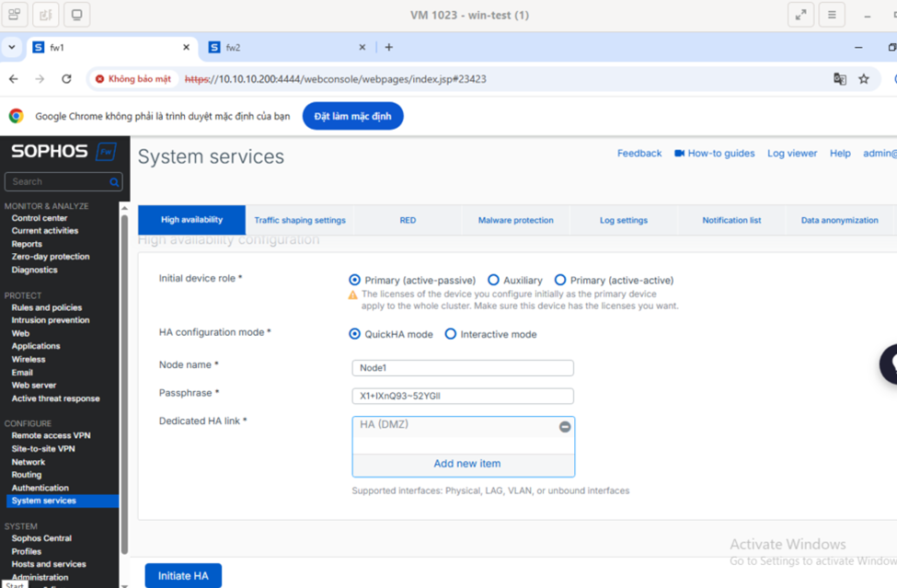The height and width of the screenshot is (588, 897).
Task: Select Primary (active-passive) device role
Action: coord(355,280)
